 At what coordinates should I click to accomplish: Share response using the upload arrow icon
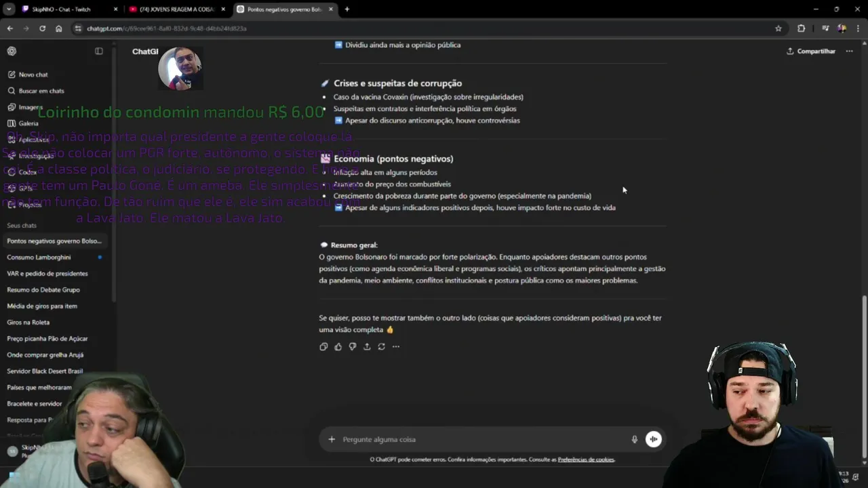coord(367,346)
